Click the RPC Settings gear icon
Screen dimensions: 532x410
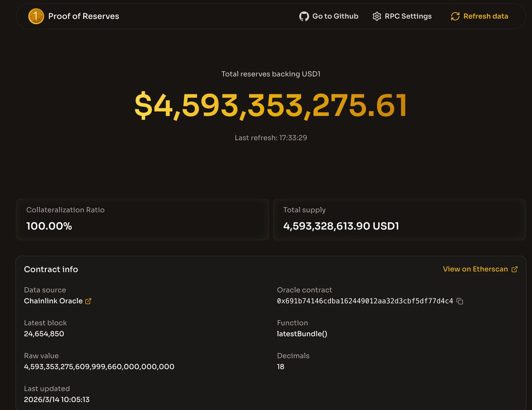pyautogui.click(x=377, y=16)
